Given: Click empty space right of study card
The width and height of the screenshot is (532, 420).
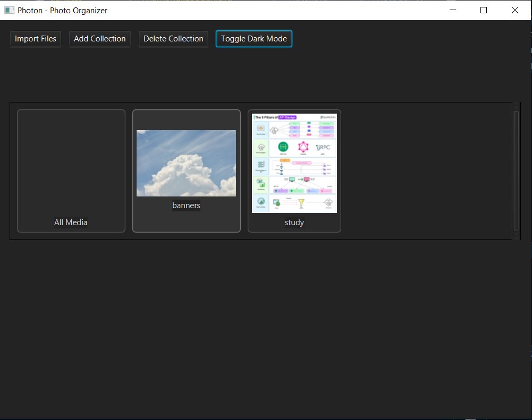Looking at the screenshot, I should pyautogui.click(x=426, y=171).
